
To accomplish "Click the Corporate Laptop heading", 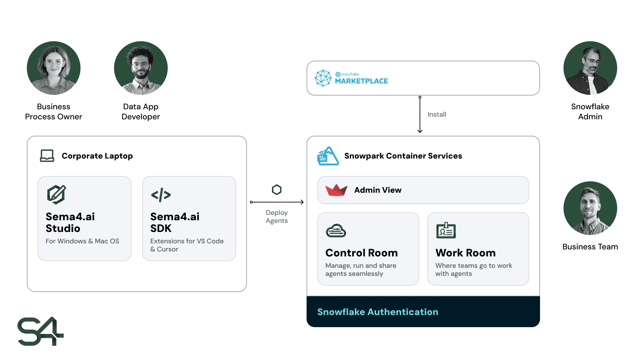I will (97, 156).
